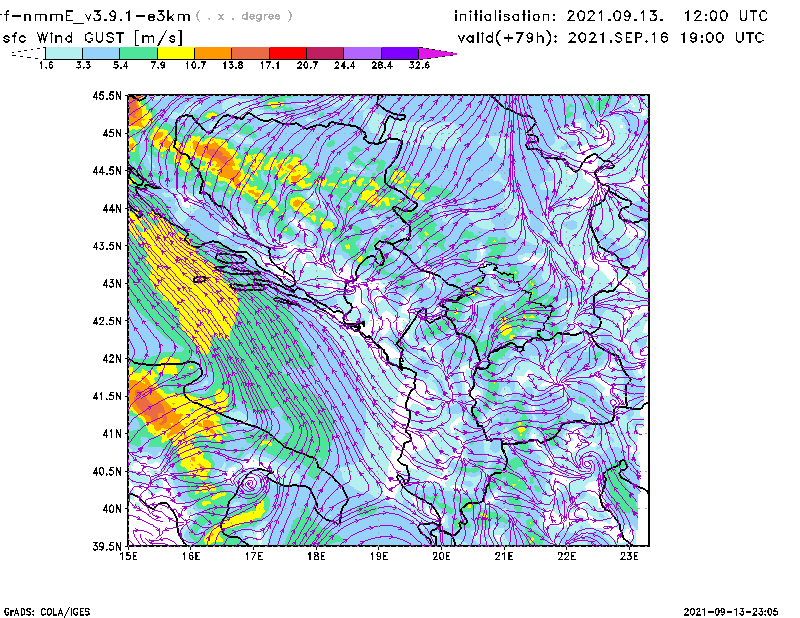Click the "44N" latitude label
800x618 pixels.
tap(112, 208)
